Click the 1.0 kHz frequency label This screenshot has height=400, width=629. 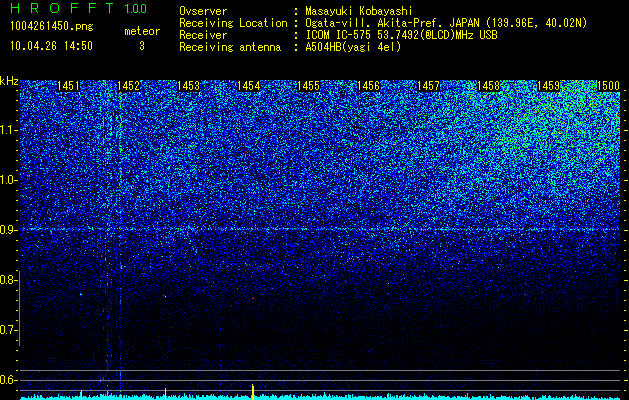pos(9,181)
